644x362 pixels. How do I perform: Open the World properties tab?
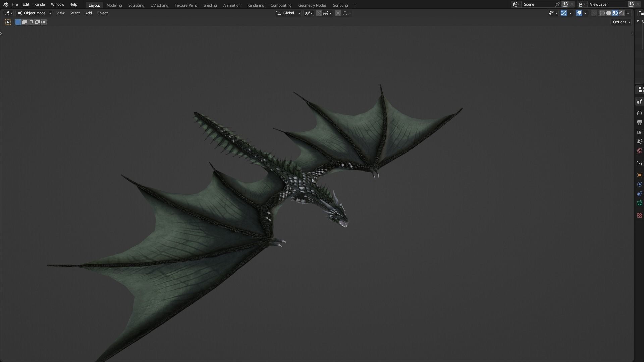[x=639, y=151]
